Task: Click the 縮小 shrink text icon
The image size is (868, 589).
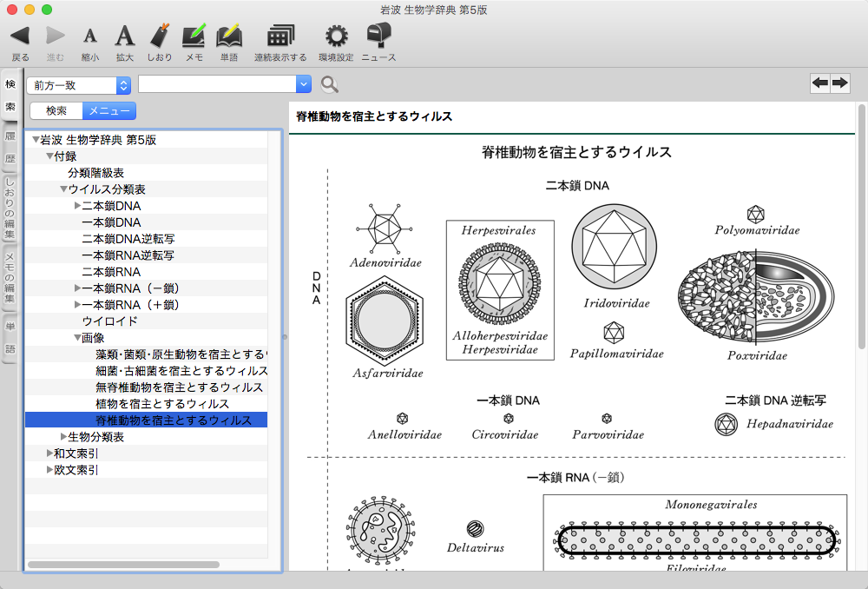Action: tap(89, 36)
